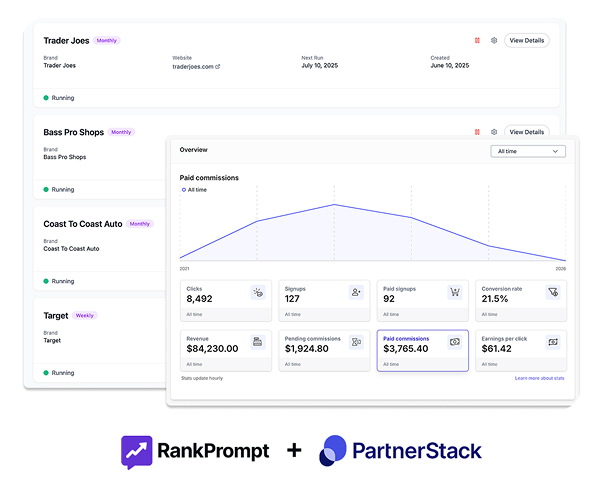Click the Conversion rate funnel icon
The image size is (600, 489).
(x=552, y=292)
